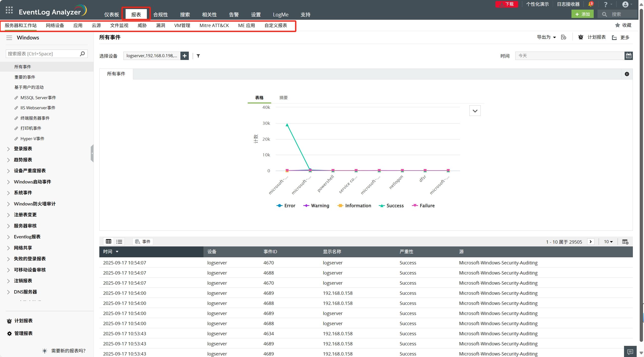Open the time range calendar icon
This screenshot has width=644, height=357.
[629, 56]
